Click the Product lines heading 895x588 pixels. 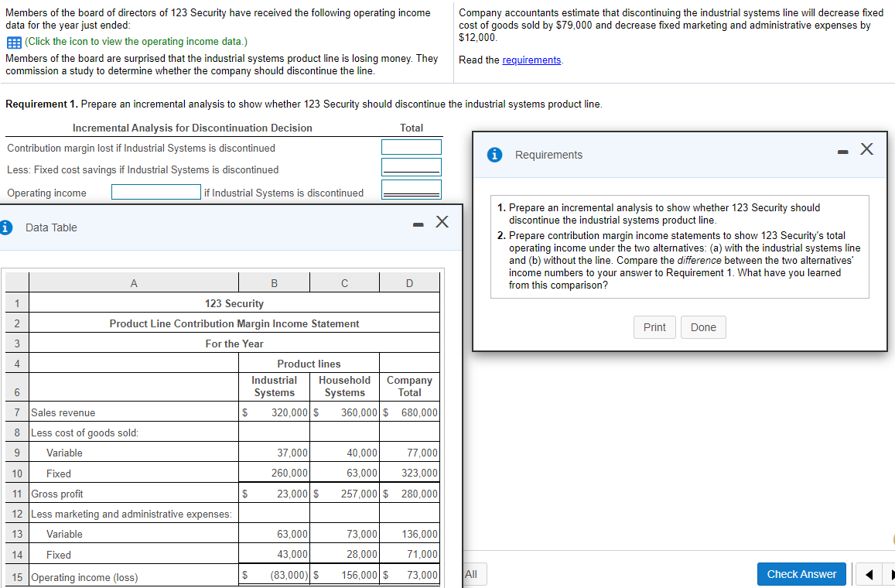[x=309, y=364]
